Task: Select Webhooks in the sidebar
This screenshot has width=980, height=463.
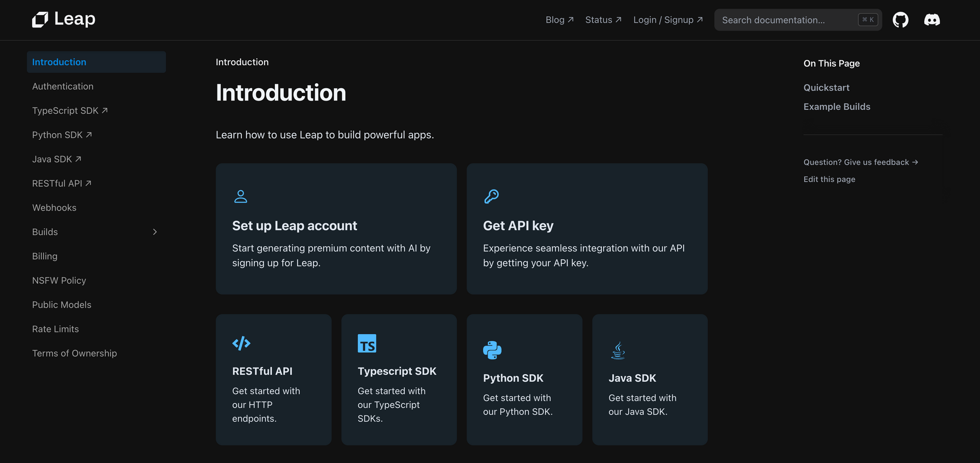Action: 54,208
